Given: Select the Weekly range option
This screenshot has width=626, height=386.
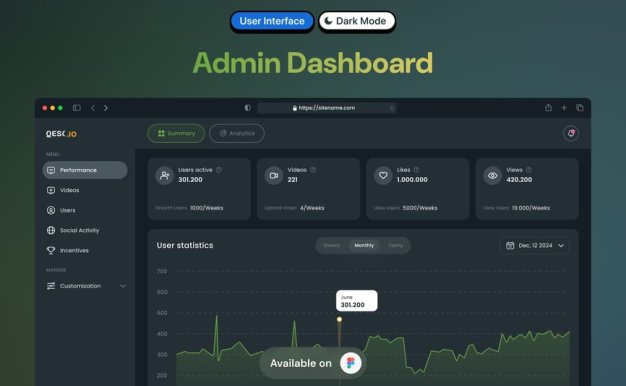Looking at the screenshot, I should coord(331,245).
